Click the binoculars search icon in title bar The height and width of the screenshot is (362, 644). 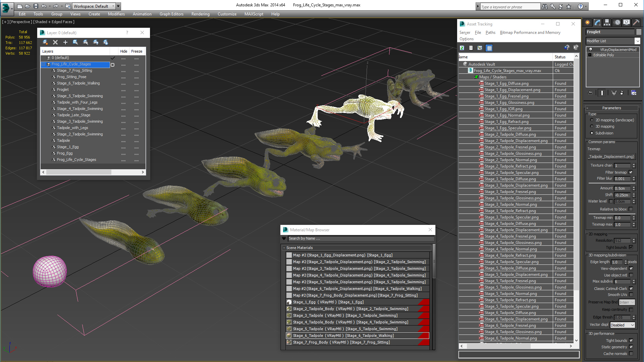pyautogui.click(x=544, y=6)
